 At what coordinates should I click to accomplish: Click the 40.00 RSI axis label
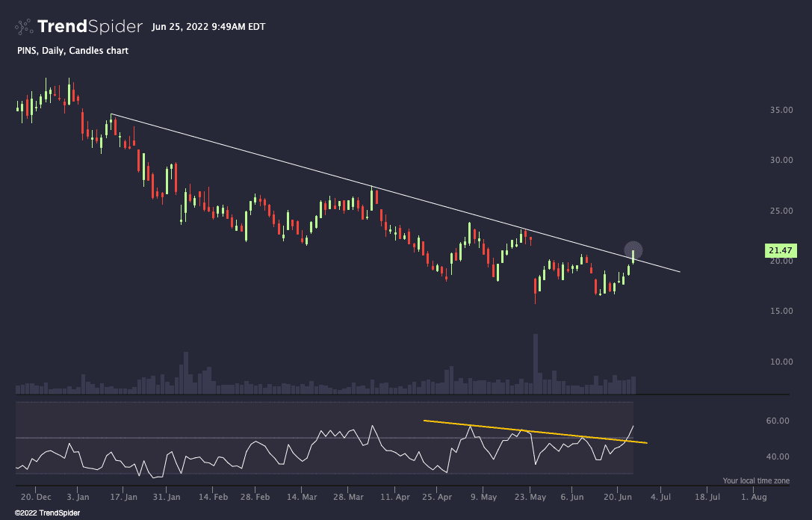pos(778,456)
